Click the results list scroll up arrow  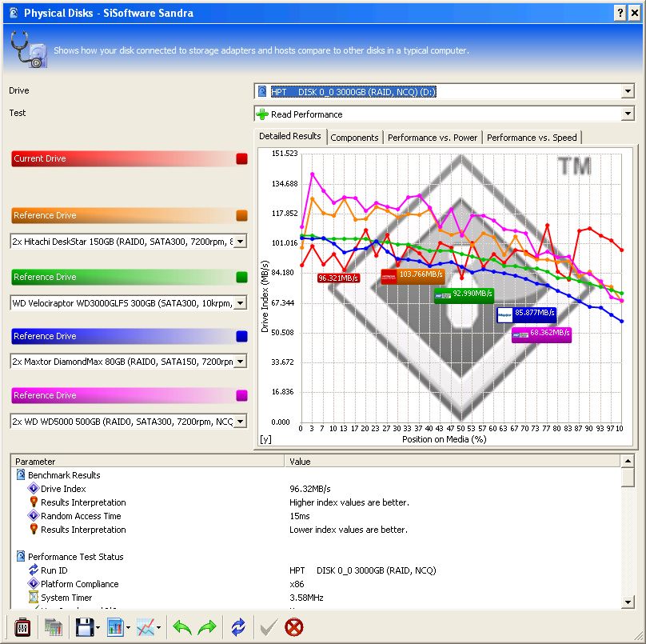[x=628, y=462]
